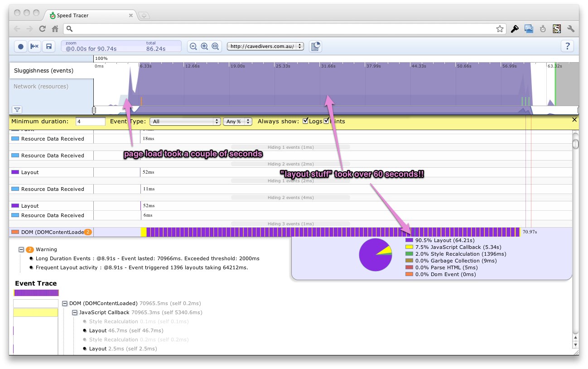Screen dimensions: 588x369
Task: Click the reset/clear data button
Action: (x=34, y=46)
